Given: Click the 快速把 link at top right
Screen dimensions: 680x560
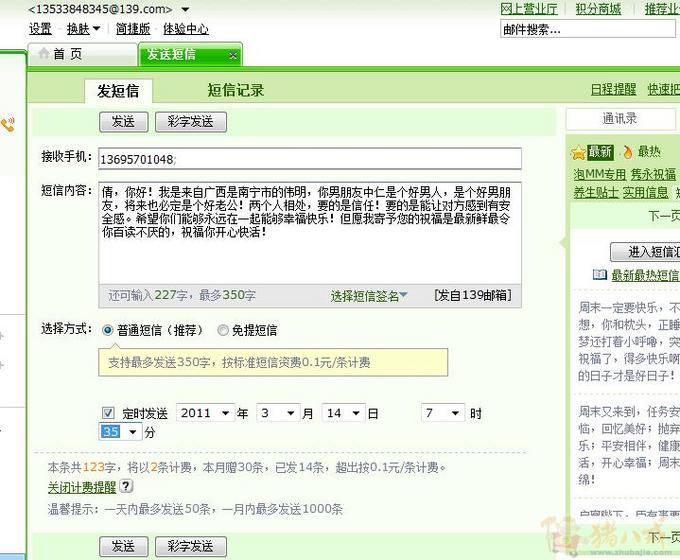Looking at the screenshot, I should [x=664, y=89].
